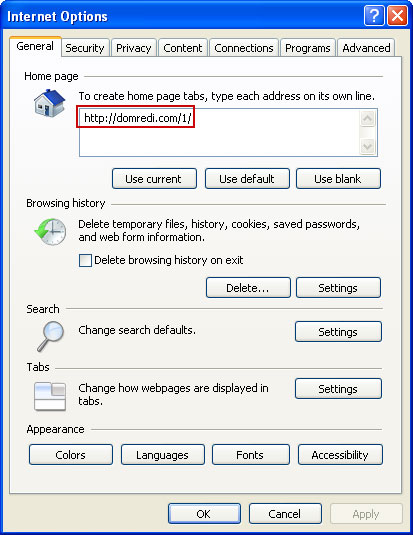
Task: Click the home page box scroll down arrow
Action: 368,146
